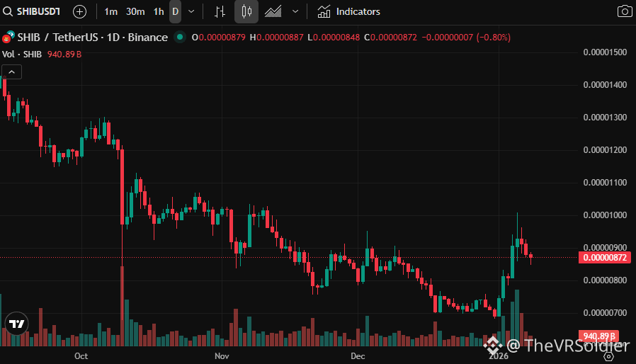Select the 1m timeframe
The height and width of the screenshot is (364, 636).
[110, 12]
